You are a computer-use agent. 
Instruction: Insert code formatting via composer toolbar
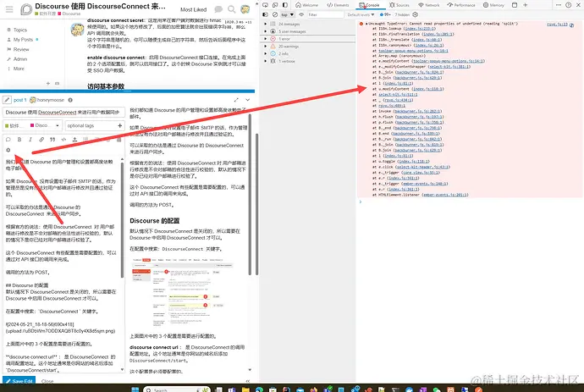(x=63, y=140)
